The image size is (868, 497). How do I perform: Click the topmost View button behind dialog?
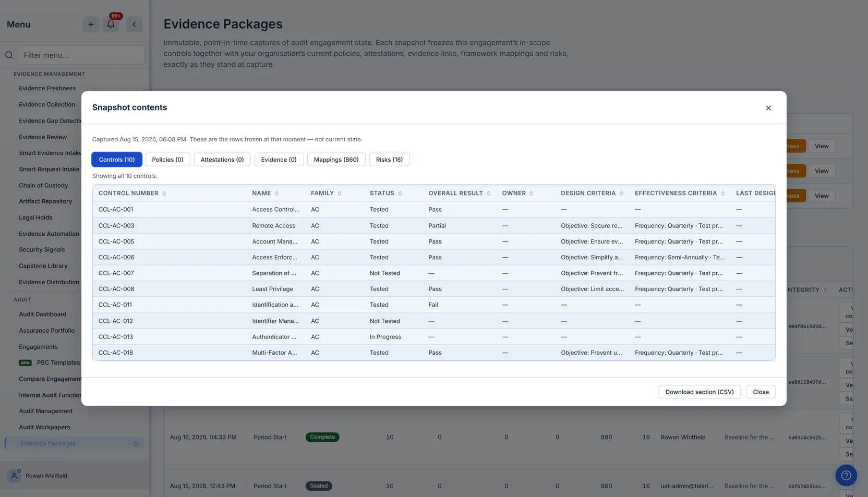[x=822, y=146]
